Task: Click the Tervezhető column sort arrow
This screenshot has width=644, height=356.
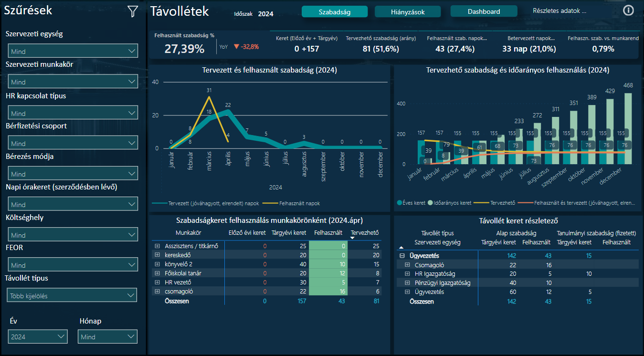Action: (x=353, y=238)
